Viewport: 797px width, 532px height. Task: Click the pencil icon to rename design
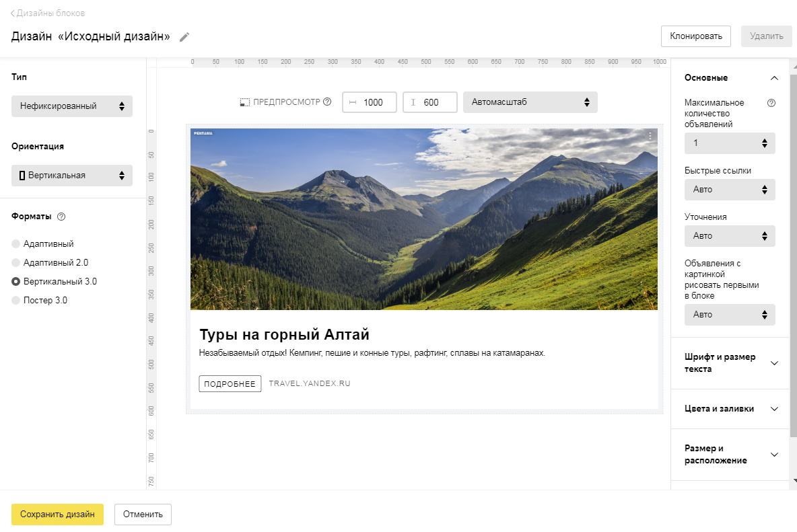(184, 37)
